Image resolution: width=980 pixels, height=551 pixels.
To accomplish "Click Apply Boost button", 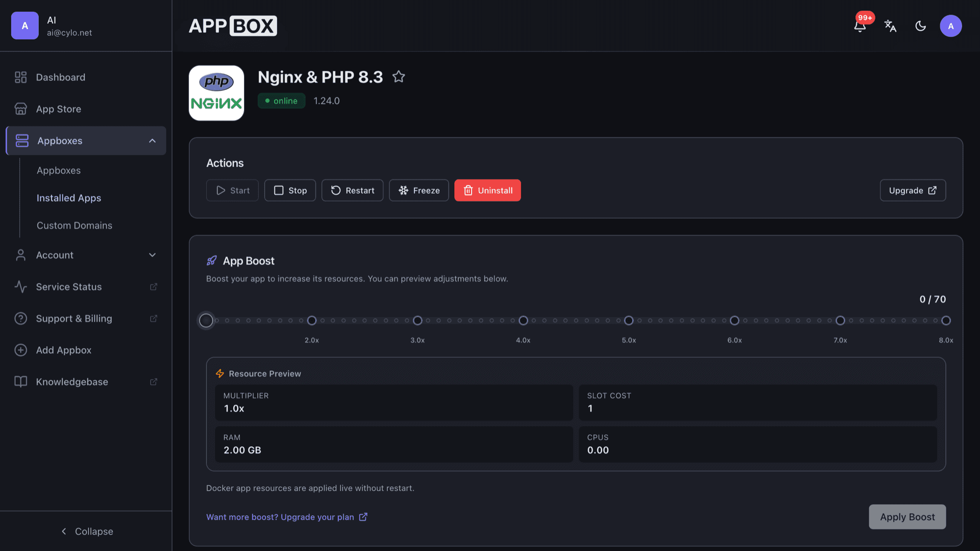I will 907,517.
